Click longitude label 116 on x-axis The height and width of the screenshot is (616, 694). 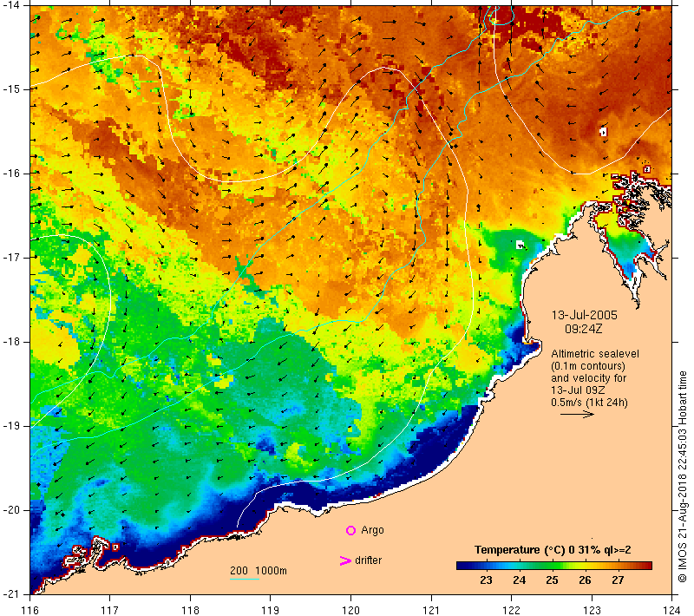(x=29, y=610)
